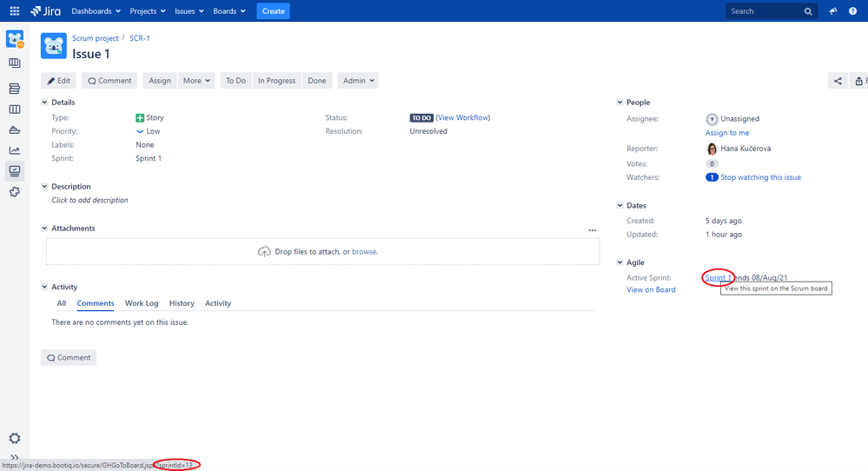Open the project avatar in sidebar
The image size is (868, 471).
(15, 39)
